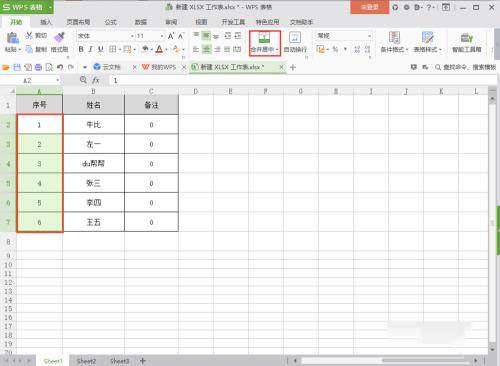Click the Cut scissors icon
500x366 pixels.
point(29,35)
